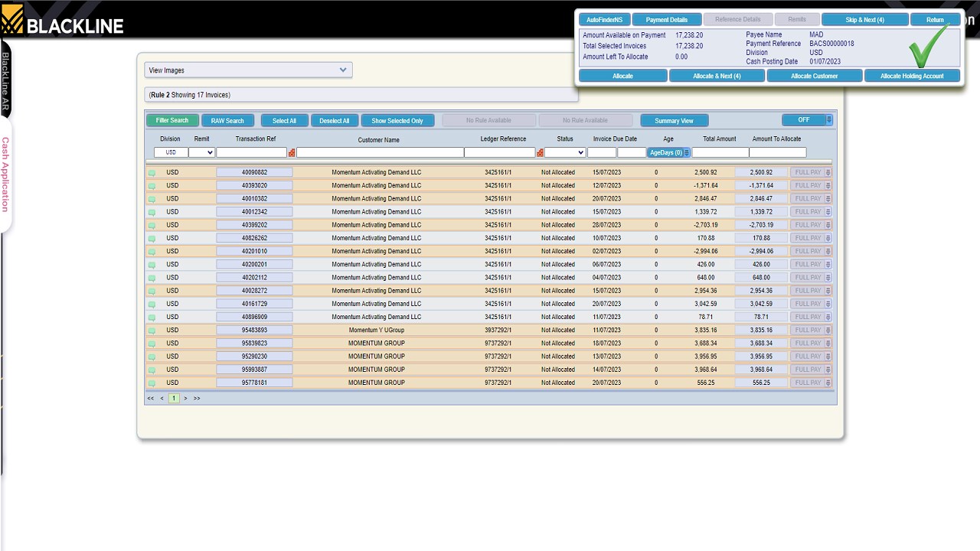Open the comment icon for invoice 95993887

[x=152, y=370]
